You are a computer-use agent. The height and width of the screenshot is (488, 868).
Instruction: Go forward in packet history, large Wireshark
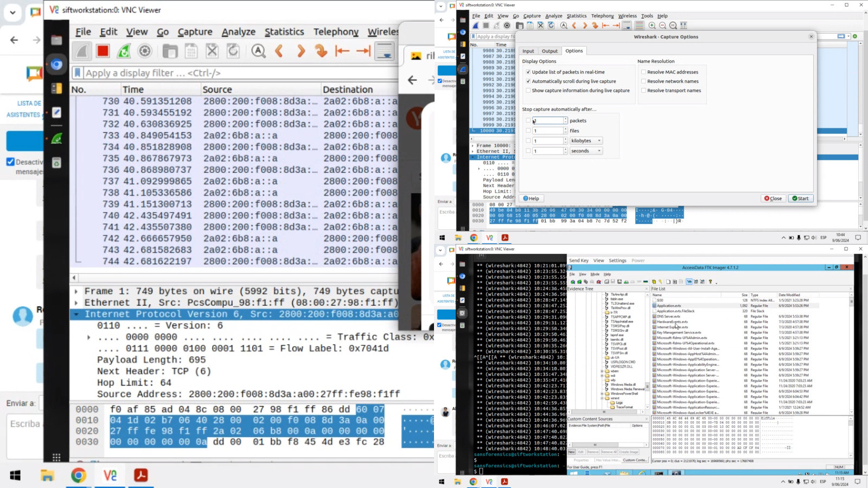pos(301,51)
